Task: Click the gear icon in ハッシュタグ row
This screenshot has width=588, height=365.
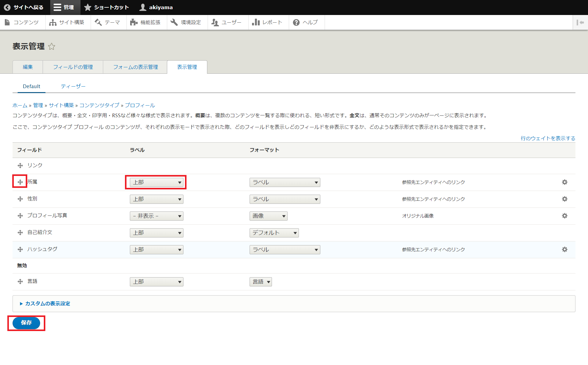Action: (564, 250)
